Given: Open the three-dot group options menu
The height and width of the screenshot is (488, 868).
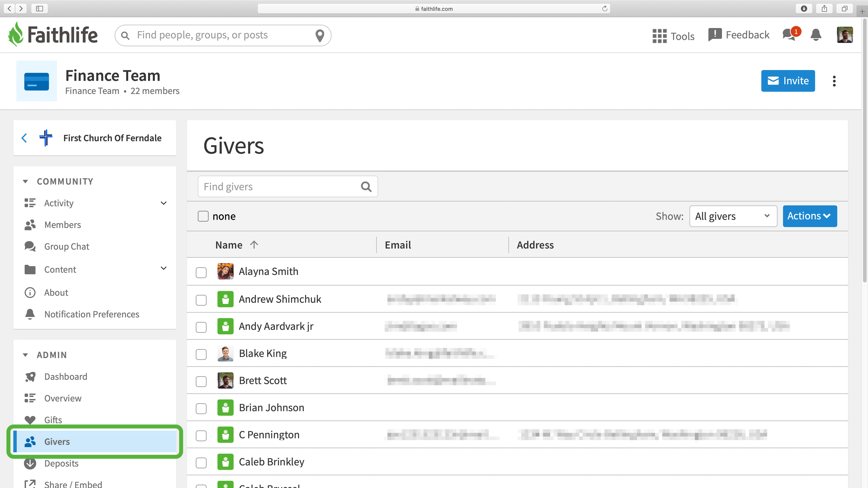Looking at the screenshot, I should coord(834,81).
